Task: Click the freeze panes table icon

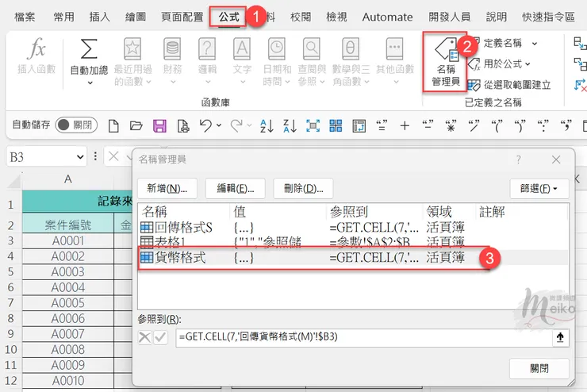Action: tap(359, 126)
